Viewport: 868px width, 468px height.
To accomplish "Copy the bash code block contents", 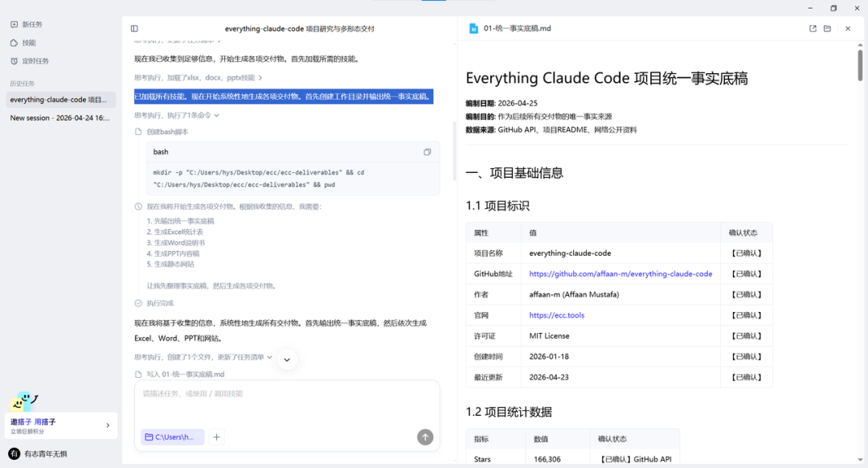I will click(x=428, y=152).
